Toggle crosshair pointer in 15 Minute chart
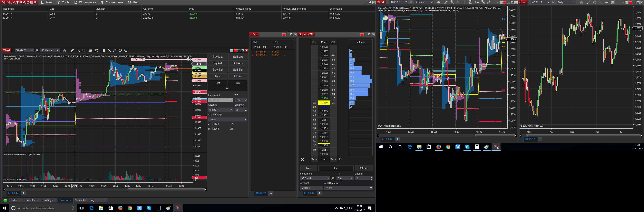This screenshot has width=644, height=212. [90, 50]
